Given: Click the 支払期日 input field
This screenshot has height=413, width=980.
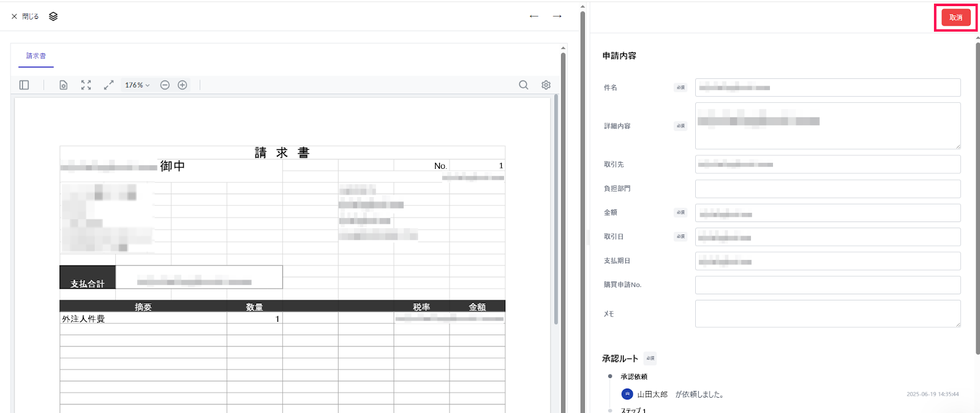Looking at the screenshot, I should click(827, 261).
